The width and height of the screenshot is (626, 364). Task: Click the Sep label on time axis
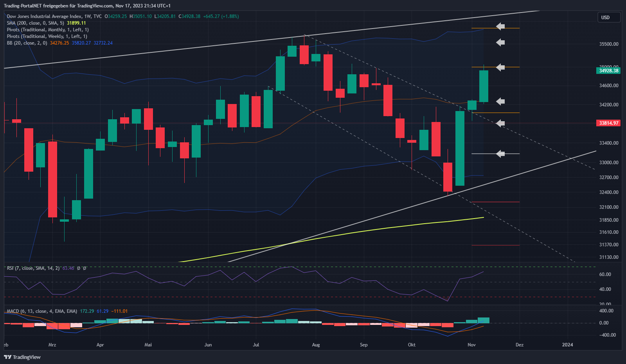[364, 345]
